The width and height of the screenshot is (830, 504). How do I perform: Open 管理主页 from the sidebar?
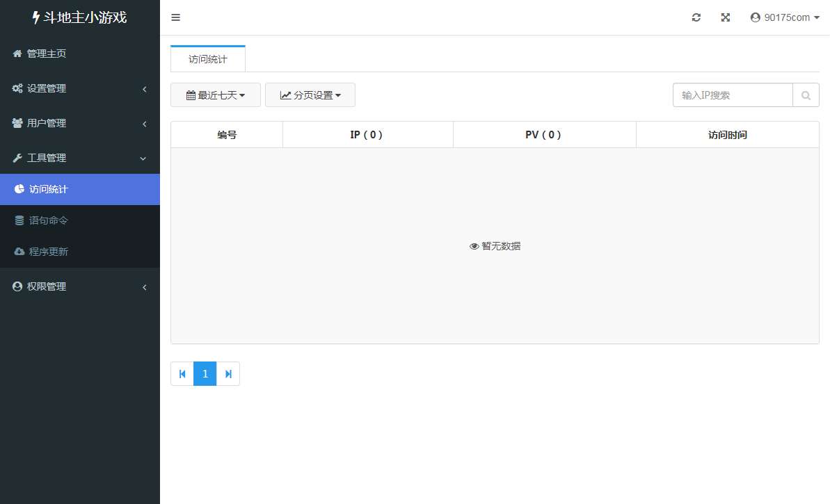coord(46,54)
